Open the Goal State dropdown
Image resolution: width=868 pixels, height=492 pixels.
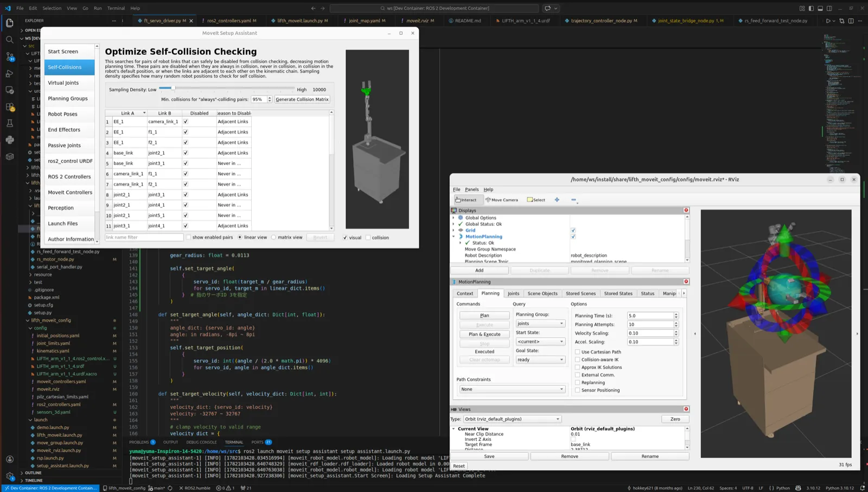(x=540, y=359)
